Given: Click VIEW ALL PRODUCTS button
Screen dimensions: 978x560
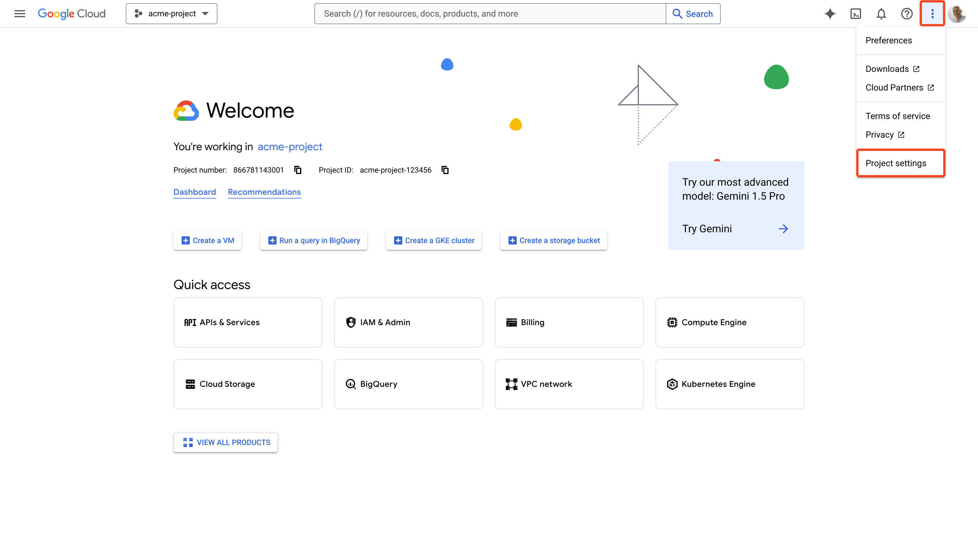Looking at the screenshot, I should tap(226, 443).
